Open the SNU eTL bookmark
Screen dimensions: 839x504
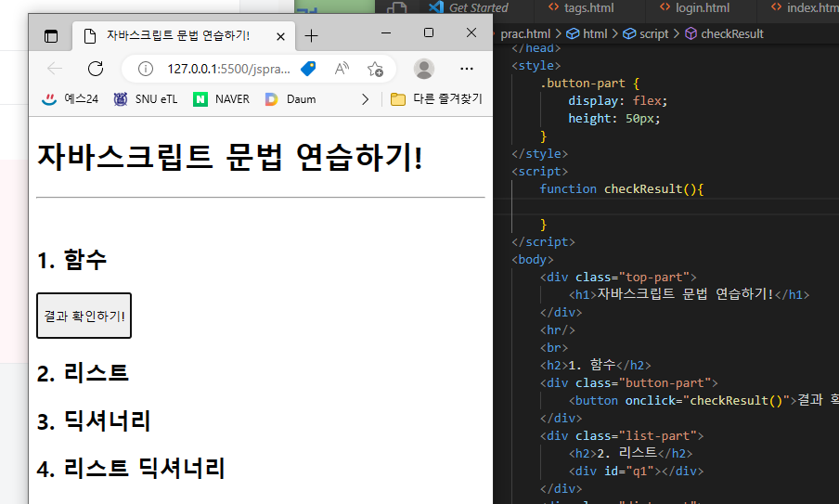[x=145, y=99]
